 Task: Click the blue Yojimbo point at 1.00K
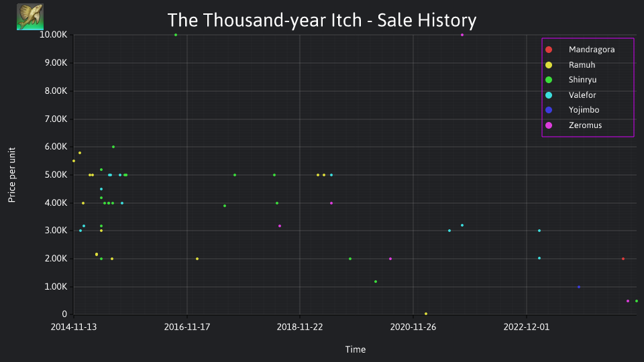tap(579, 287)
